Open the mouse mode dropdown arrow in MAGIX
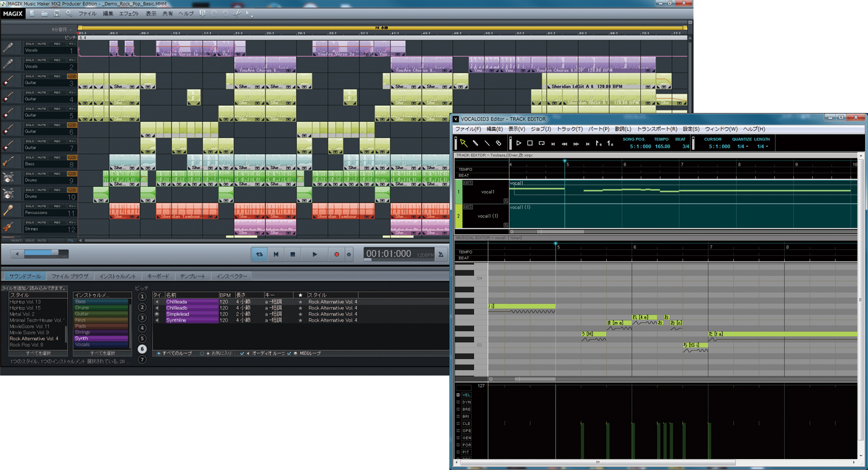The image size is (868, 470). (x=252, y=16)
